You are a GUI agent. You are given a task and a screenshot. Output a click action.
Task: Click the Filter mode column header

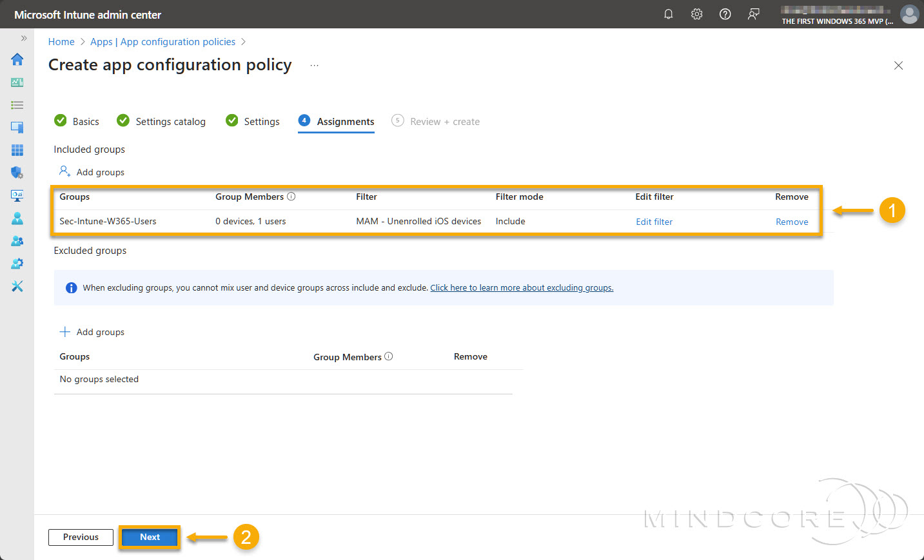[519, 197]
